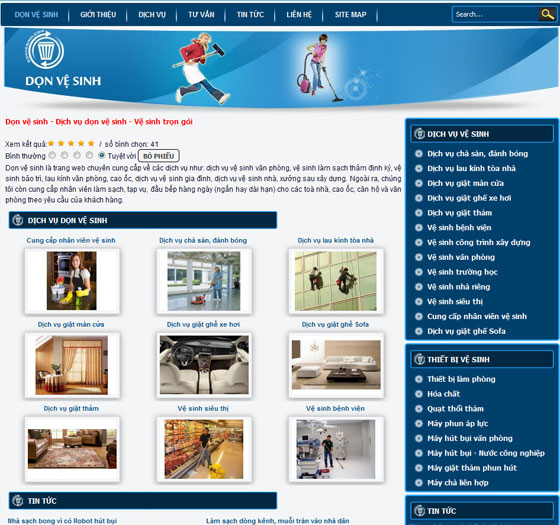
Task: Submit vote with Bỏ phiếu button
Action: pos(159,156)
